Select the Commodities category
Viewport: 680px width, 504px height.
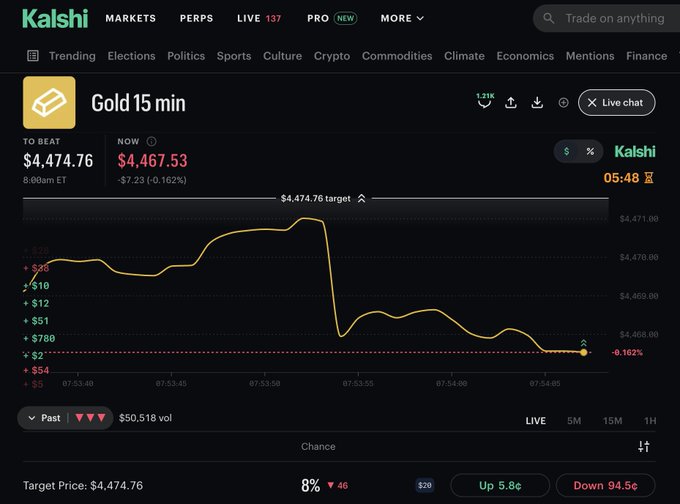point(397,56)
